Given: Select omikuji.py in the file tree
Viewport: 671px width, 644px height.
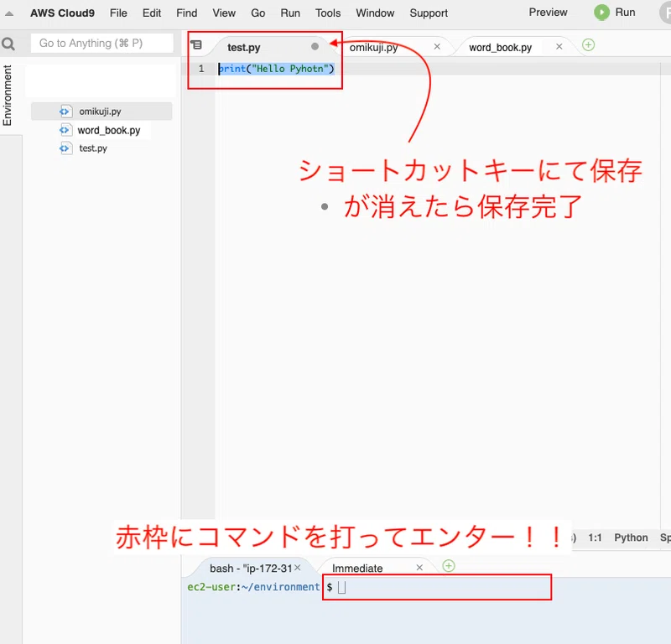Looking at the screenshot, I should click(101, 112).
